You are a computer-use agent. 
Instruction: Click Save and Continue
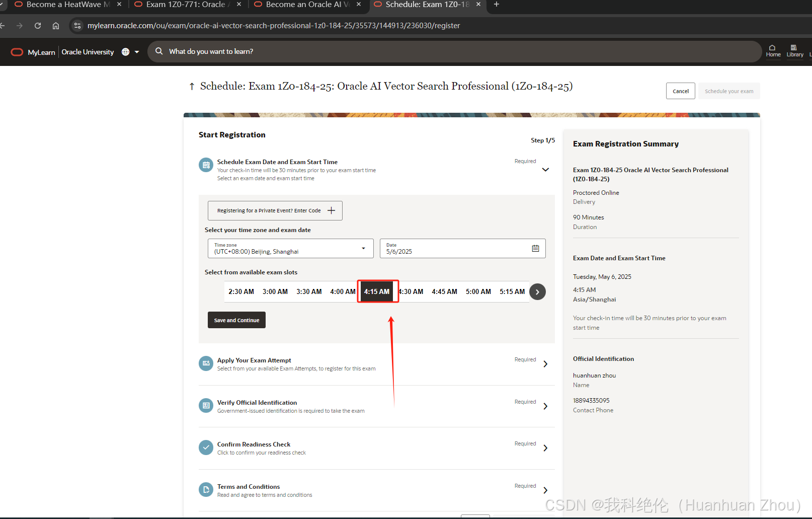pos(236,320)
